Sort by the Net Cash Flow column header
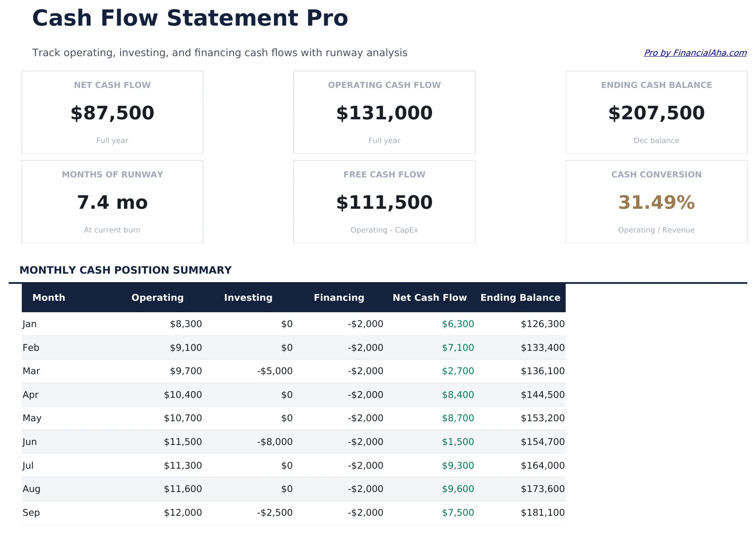The image size is (756, 533). tap(430, 297)
